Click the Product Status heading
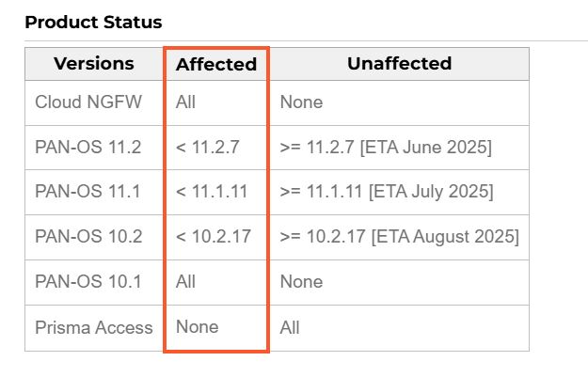 [93, 23]
